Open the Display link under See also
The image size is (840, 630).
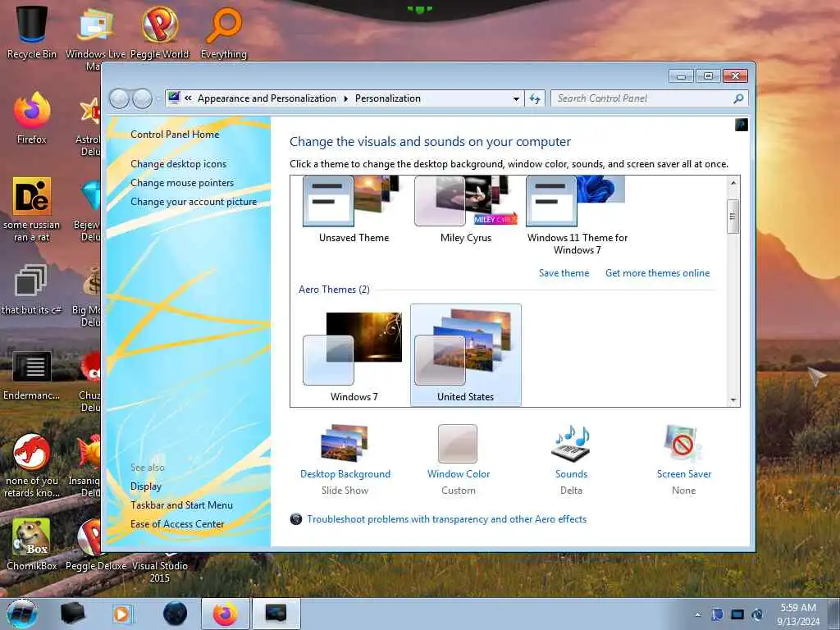coord(146,486)
